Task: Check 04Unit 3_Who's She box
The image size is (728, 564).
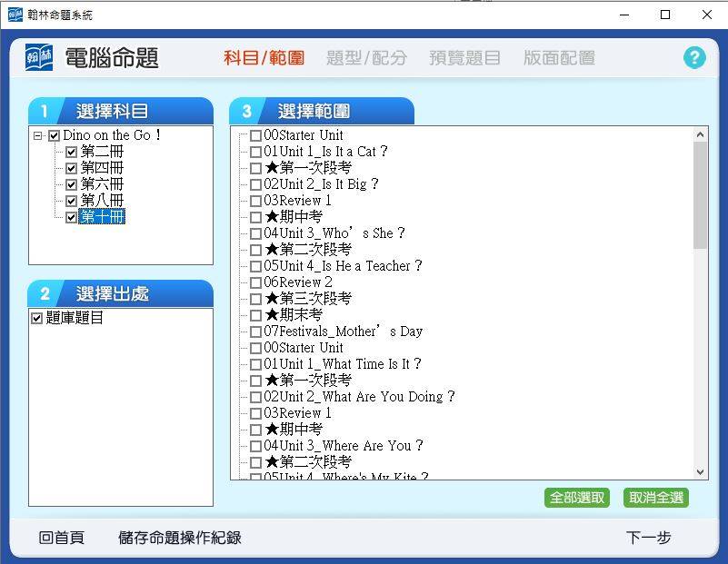Action: 255,233
